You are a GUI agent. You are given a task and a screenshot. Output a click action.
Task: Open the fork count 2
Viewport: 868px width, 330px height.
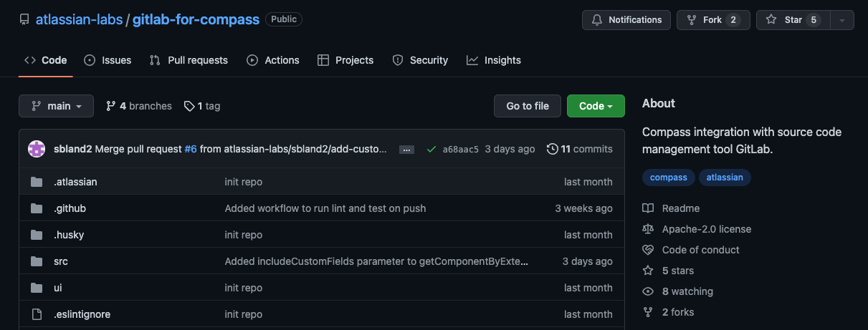click(x=732, y=20)
